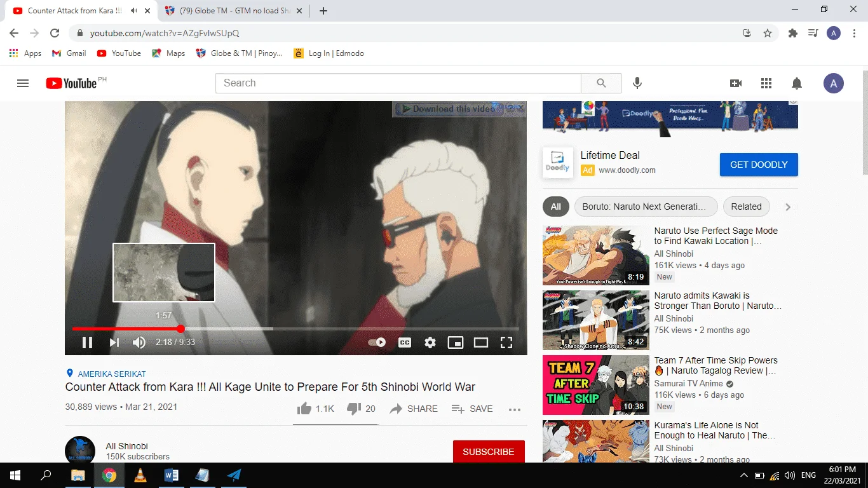The width and height of the screenshot is (868, 488).
Task: Open more actions ellipsis below the video
Action: (515, 409)
